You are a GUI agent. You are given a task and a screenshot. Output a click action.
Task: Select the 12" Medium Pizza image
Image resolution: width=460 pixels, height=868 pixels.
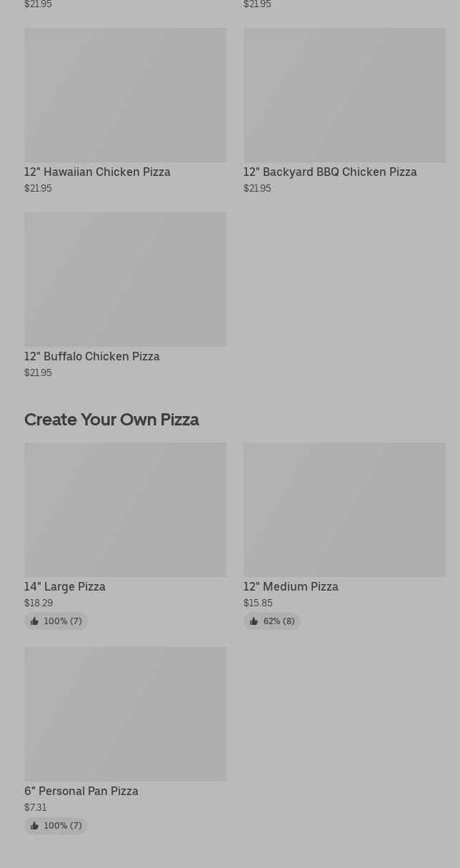[344, 510]
